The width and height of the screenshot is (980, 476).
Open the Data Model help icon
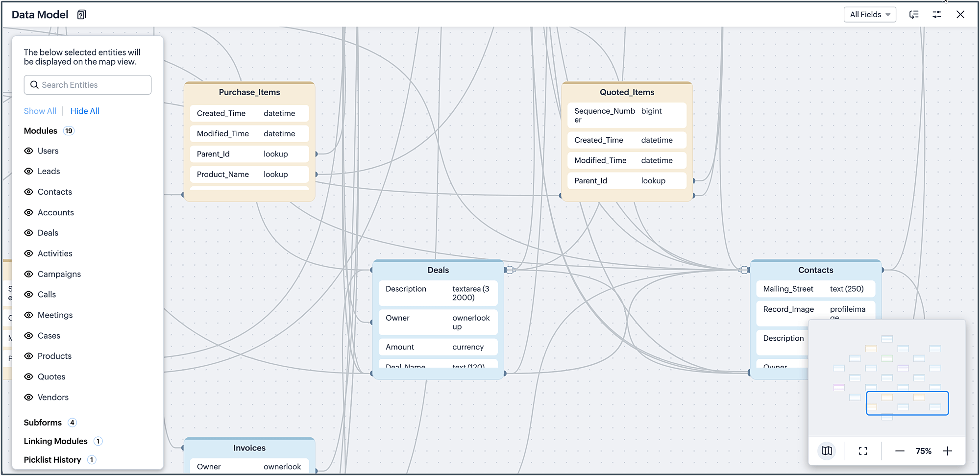[82, 15]
